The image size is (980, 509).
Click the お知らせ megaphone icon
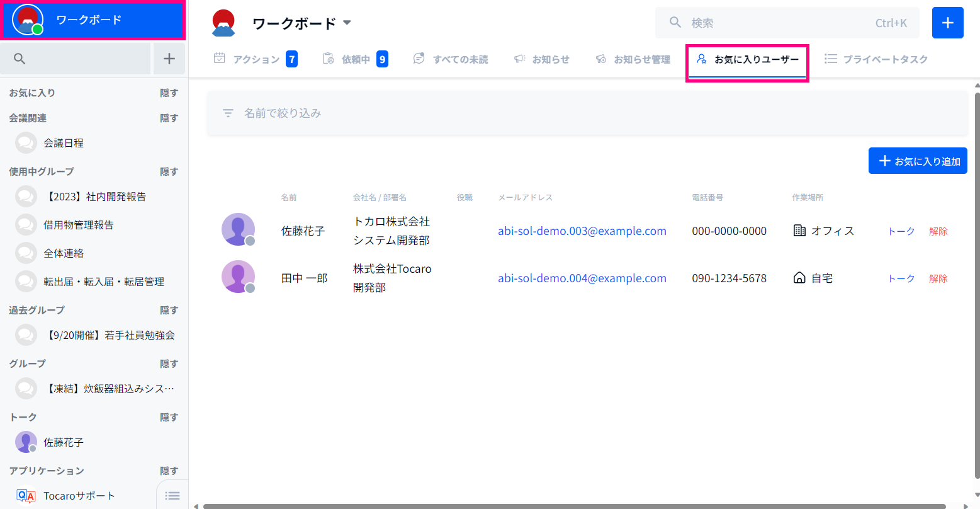pyautogui.click(x=519, y=58)
